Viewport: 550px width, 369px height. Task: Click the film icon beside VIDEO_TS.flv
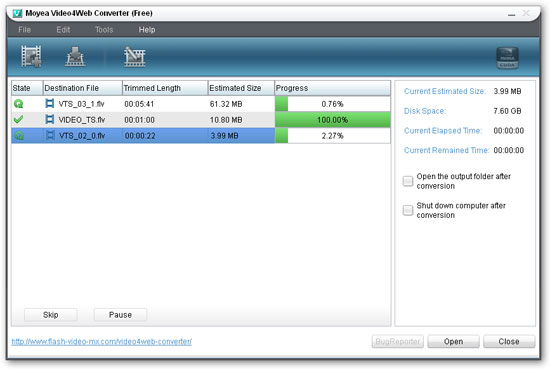click(x=50, y=120)
